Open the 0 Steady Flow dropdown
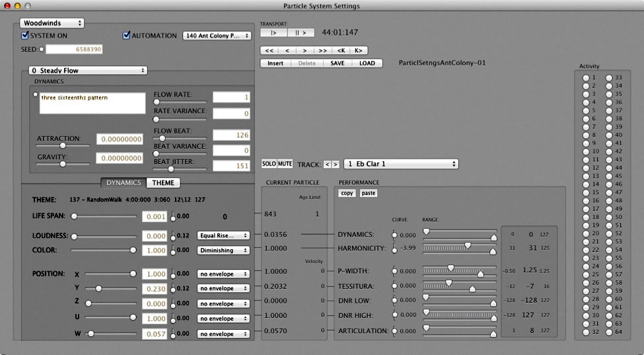 pyautogui.click(x=88, y=70)
